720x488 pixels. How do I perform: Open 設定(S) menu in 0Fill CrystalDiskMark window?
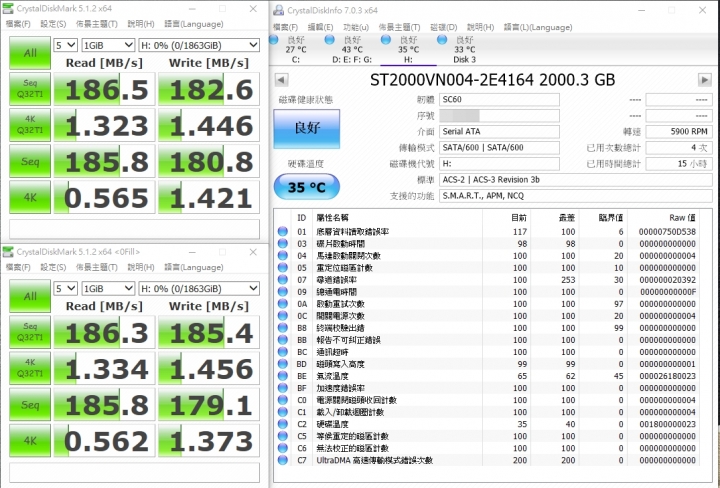point(53,267)
